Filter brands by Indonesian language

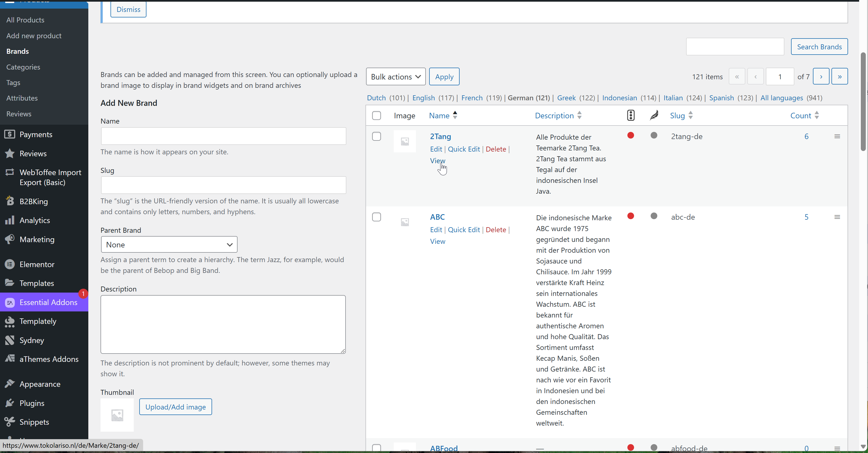coord(619,98)
